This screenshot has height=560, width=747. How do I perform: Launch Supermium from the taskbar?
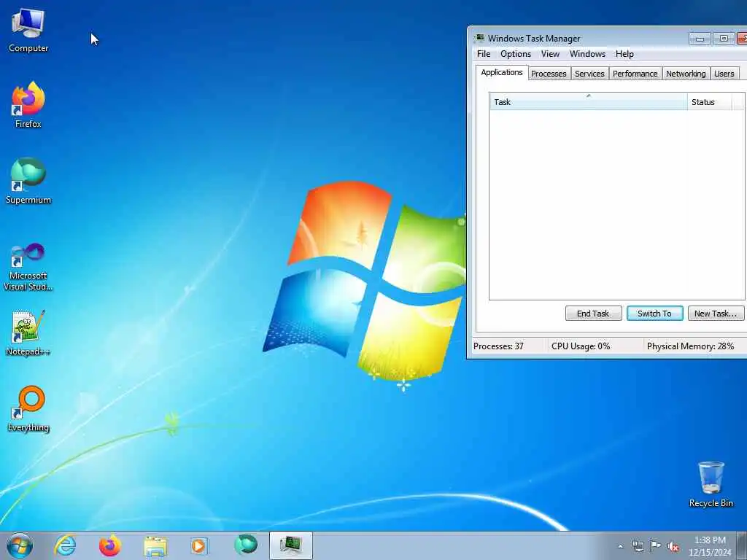[x=245, y=545]
